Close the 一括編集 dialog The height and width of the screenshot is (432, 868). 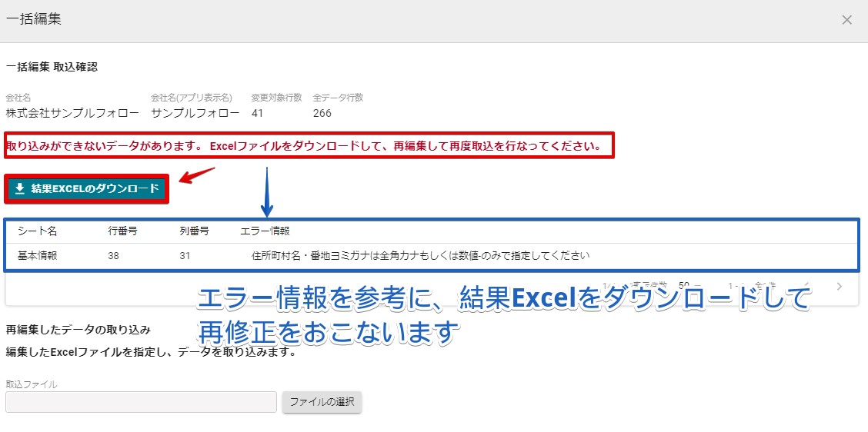846,20
